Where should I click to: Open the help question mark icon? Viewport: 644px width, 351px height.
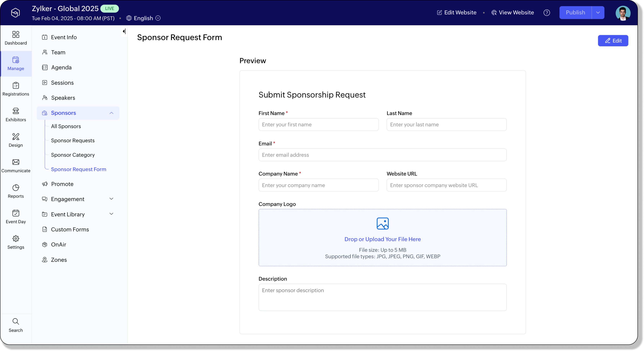click(x=547, y=12)
